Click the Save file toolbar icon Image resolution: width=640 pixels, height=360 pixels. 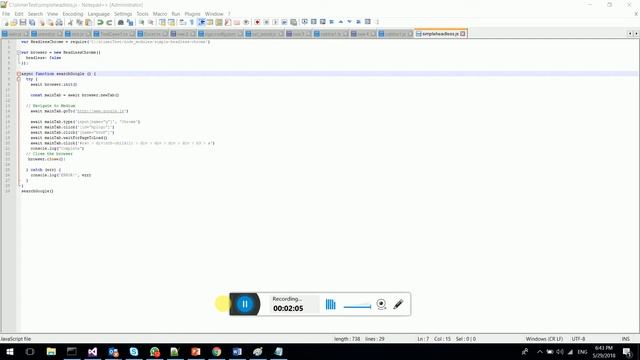[x=23, y=22]
